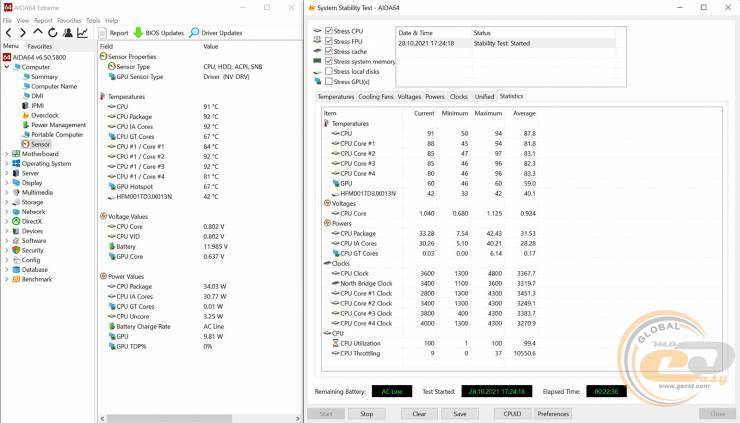Select the Sensor tree item
Viewport: 740px width, 423px height.
(x=41, y=144)
